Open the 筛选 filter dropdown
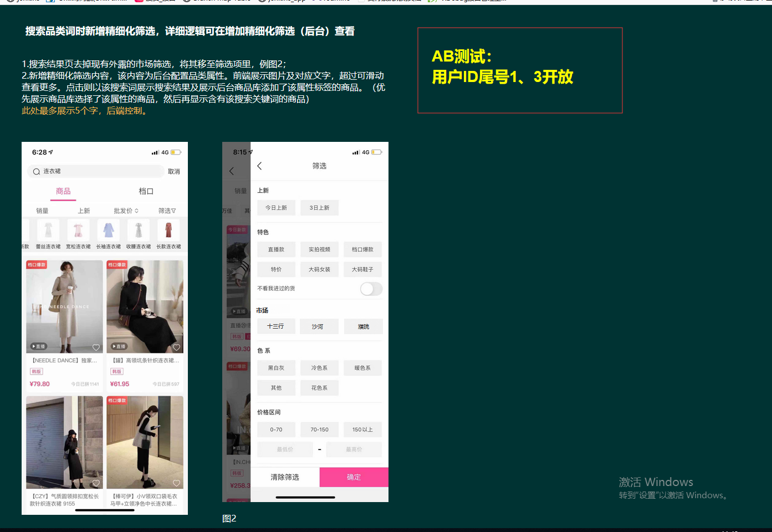 pyautogui.click(x=167, y=211)
